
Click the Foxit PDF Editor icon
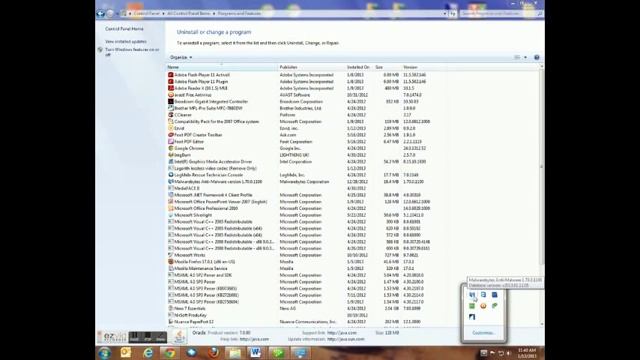171,141
